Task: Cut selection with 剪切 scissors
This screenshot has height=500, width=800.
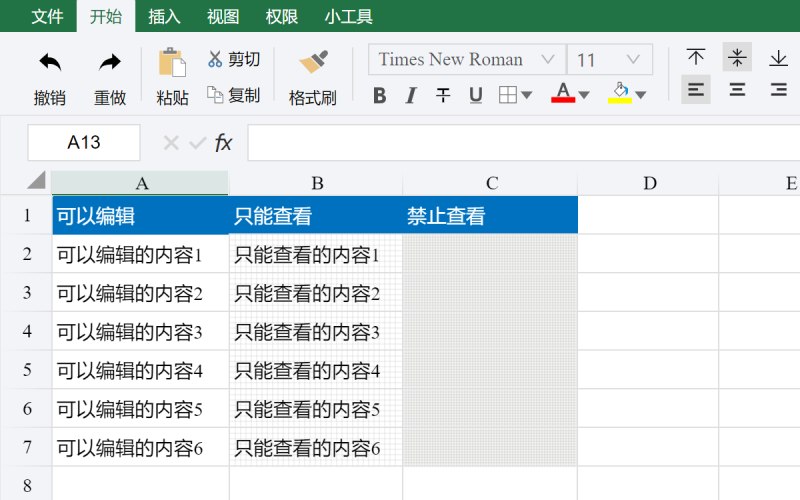Action: [234, 59]
